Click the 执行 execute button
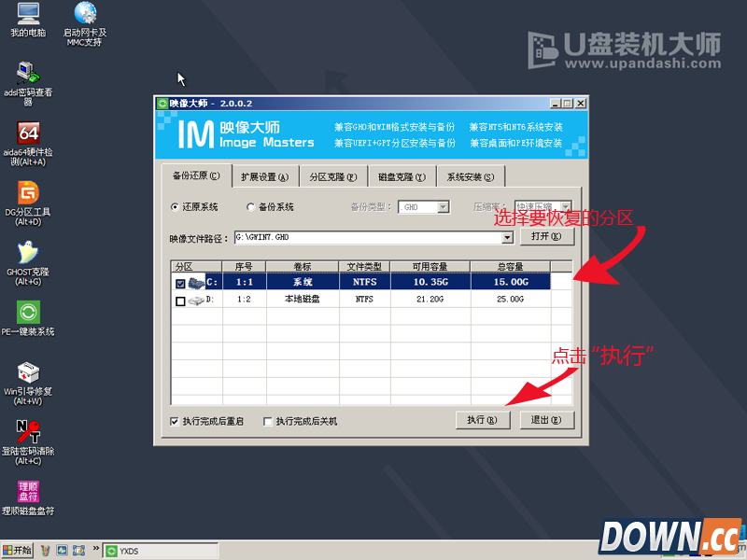 tap(483, 420)
